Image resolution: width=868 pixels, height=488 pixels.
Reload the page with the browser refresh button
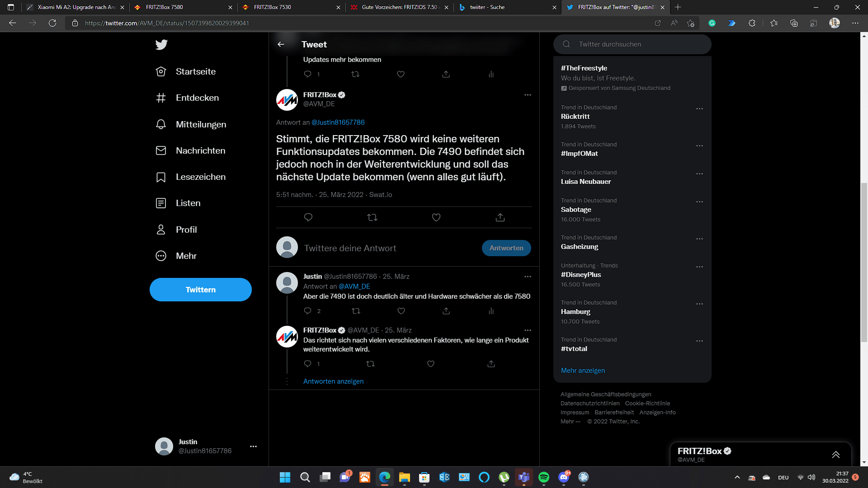(x=52, y=23)
